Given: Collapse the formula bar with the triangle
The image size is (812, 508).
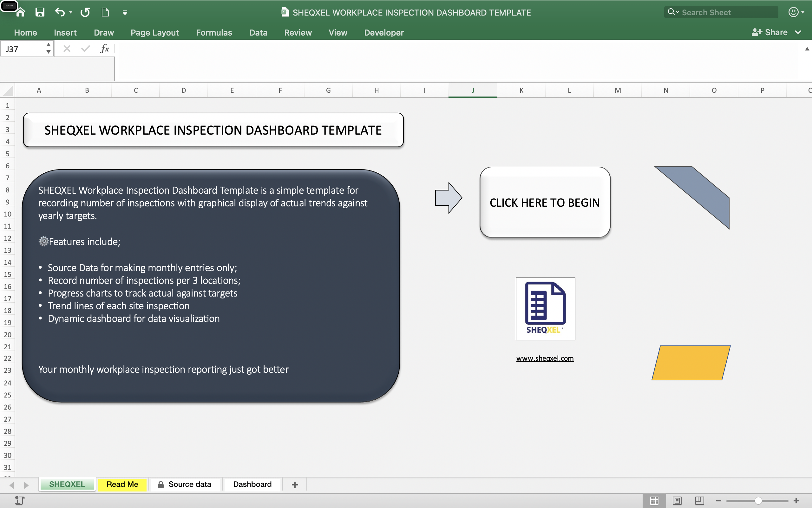Looking at the screenshot, I should point(807,49).
